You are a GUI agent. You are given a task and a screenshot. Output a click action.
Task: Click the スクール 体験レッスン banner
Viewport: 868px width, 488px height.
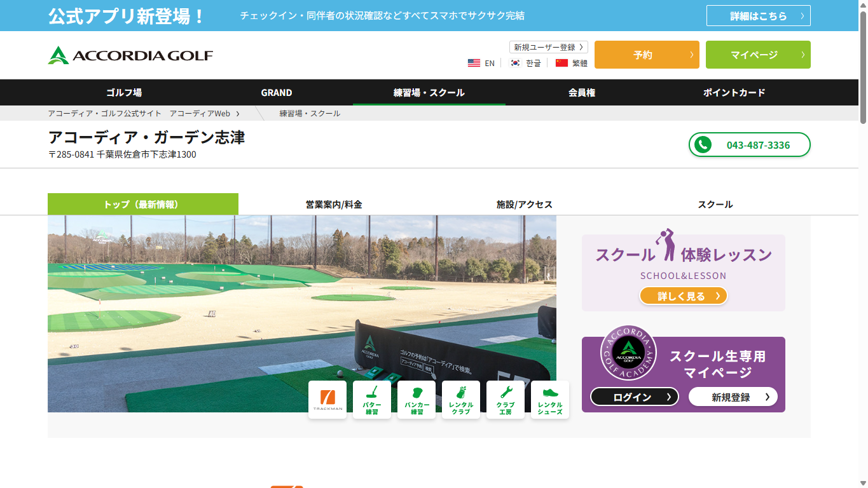(684, 273)
